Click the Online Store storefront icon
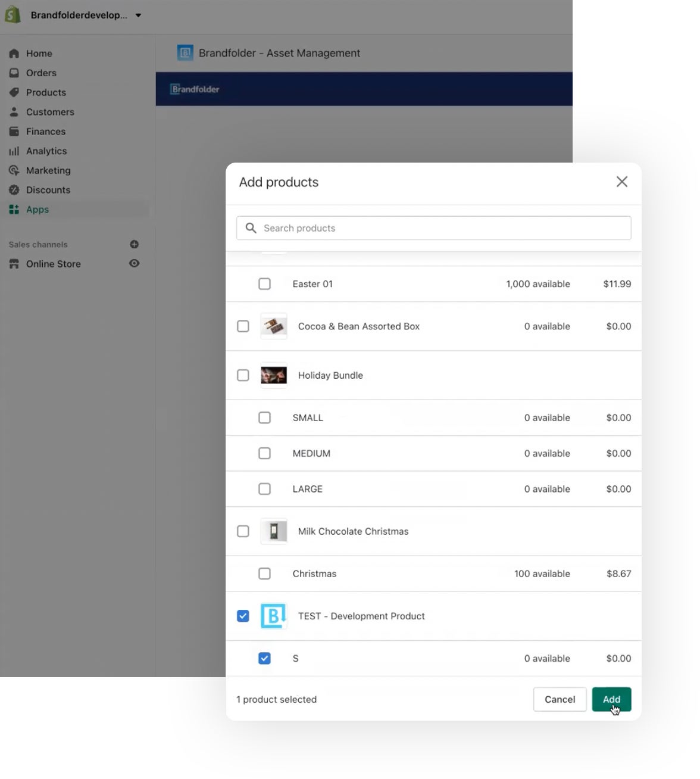Viewport: 700px width, 779px height. point(14,264)
